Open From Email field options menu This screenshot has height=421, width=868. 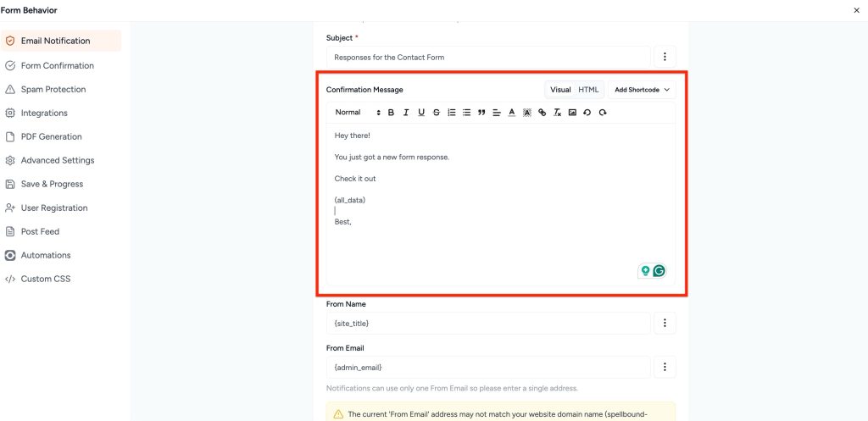coord(665,367)
